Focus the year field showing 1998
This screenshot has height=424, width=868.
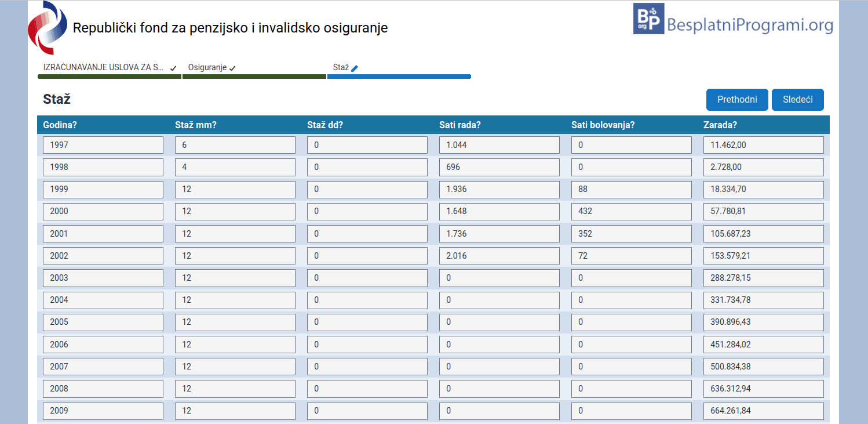click(103, 167)
